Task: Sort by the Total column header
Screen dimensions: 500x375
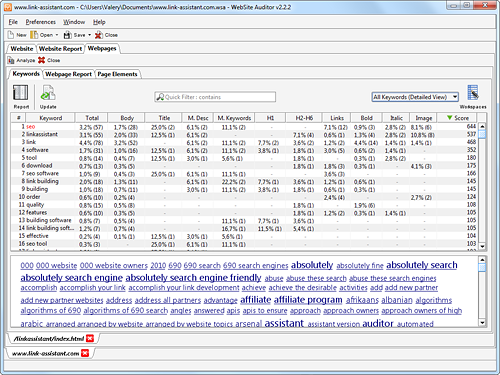Action: coord(92,118)
